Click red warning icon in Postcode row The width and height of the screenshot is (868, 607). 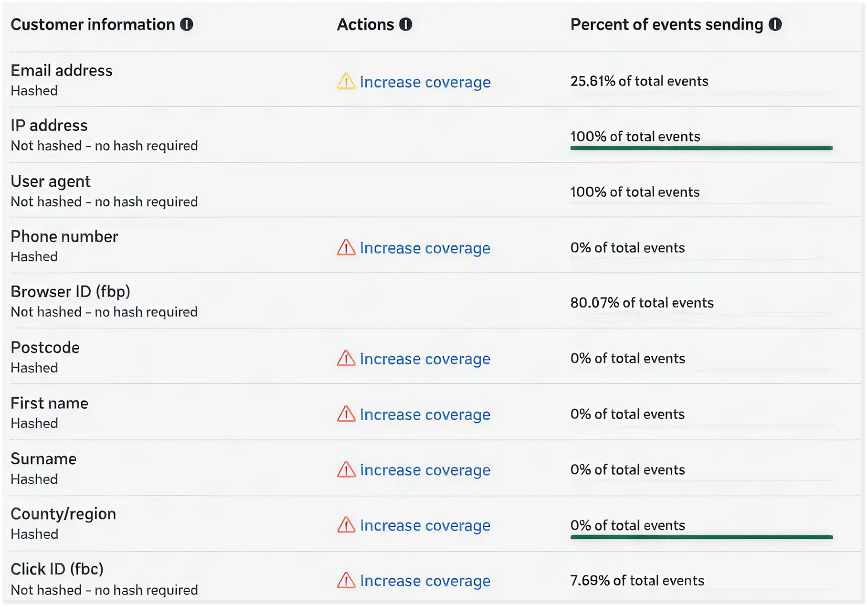click(x=346, y=359)
